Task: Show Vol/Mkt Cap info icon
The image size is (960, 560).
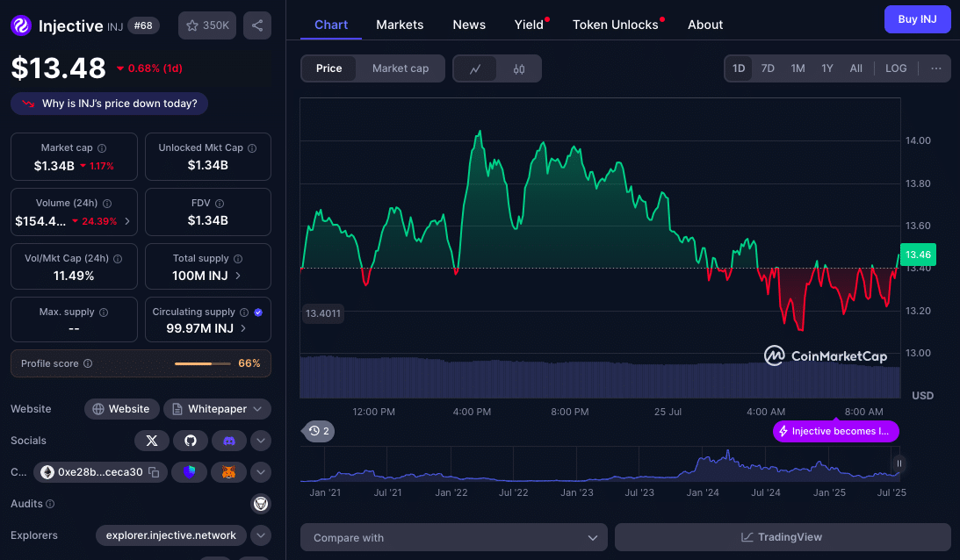Action: point(118,259)
